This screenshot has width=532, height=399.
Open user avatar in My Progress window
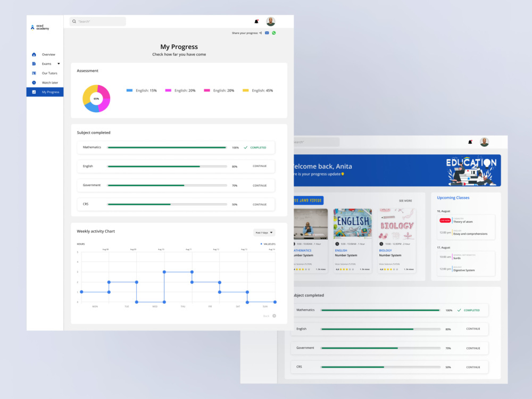(x=270, y=21)
